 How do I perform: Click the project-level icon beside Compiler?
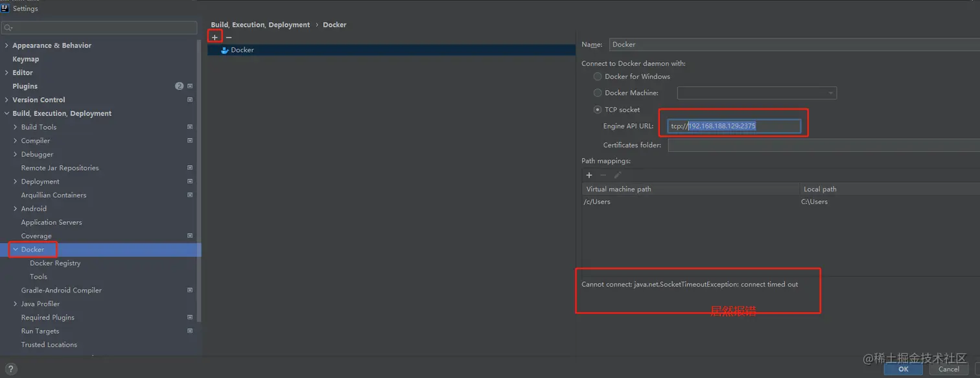pos(190,141)
